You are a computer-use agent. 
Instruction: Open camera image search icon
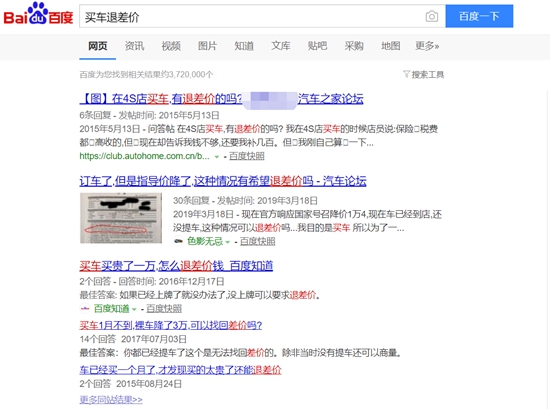click(432, 16)
